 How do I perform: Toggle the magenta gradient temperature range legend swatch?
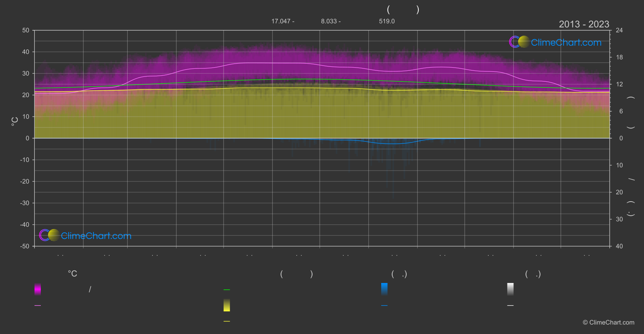pos(38,289)
